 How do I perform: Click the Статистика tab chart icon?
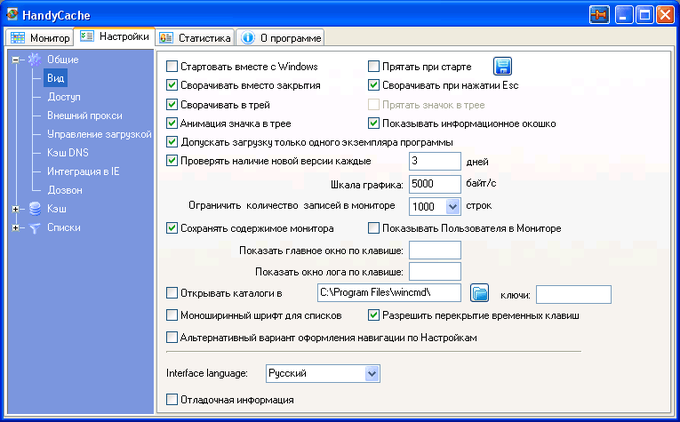[x=166, y=38]
